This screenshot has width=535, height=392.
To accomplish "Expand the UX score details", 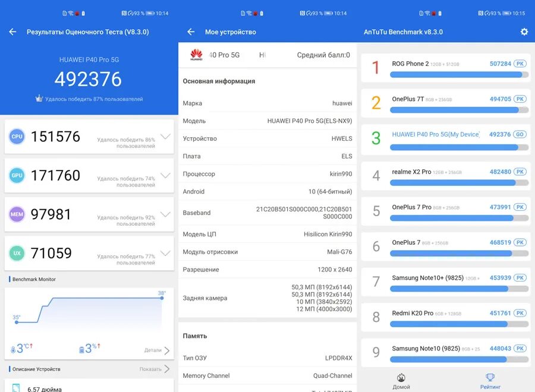I will 165,253.
